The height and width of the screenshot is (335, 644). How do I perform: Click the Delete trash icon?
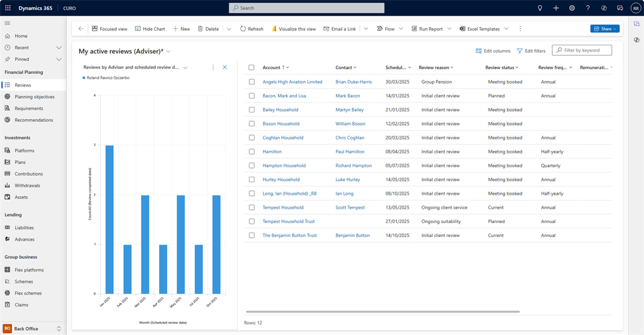point(201,29)
